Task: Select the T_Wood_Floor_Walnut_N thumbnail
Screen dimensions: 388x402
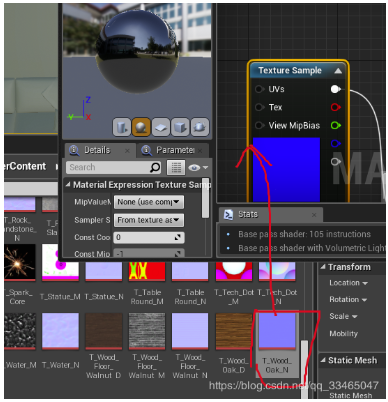Action: [x=190, y=331]
